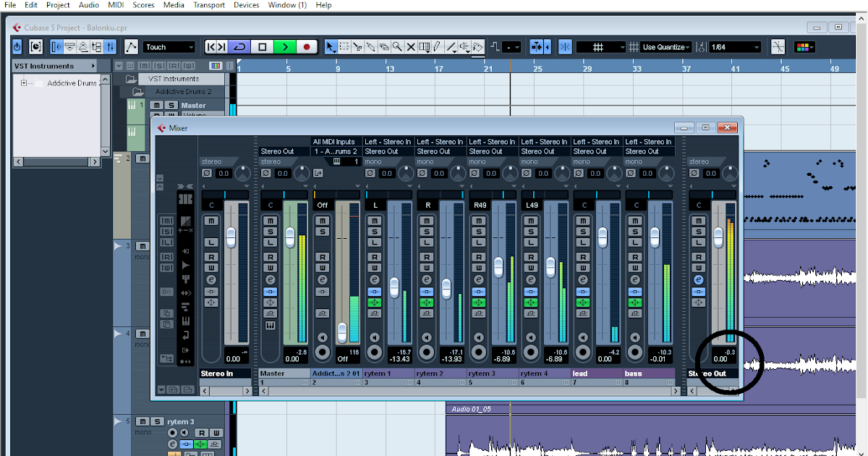Viewport: 868px width, 456px height.
Task: Solo the rytem 1 channel in Mixer
Action: pyautogui.click(x=374, y=231)
